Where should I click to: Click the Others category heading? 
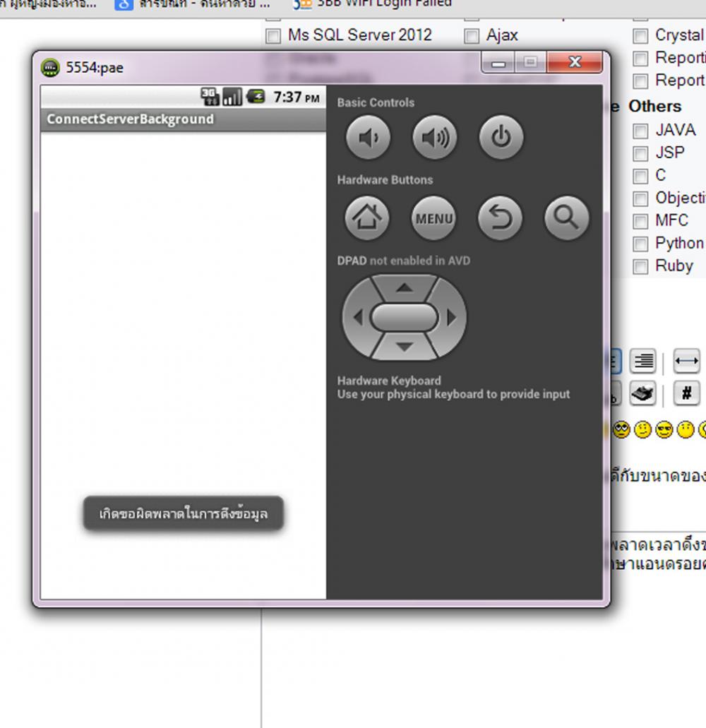click(654, 107)
